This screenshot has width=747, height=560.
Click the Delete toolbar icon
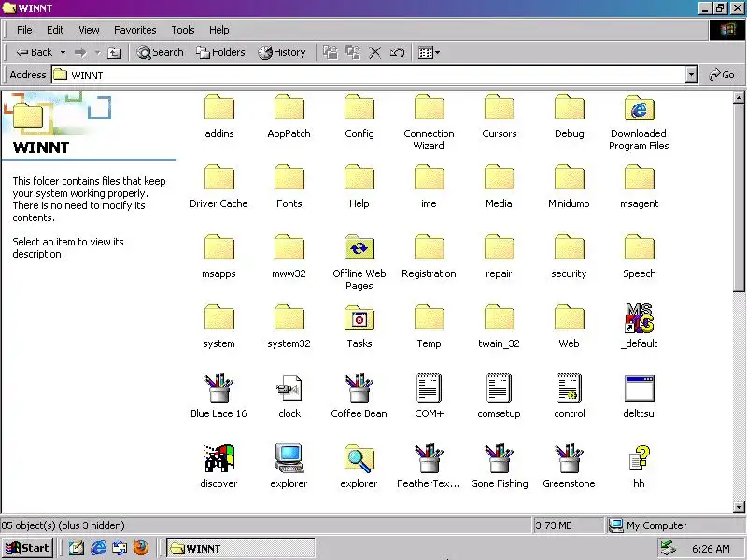click(375, 52)
